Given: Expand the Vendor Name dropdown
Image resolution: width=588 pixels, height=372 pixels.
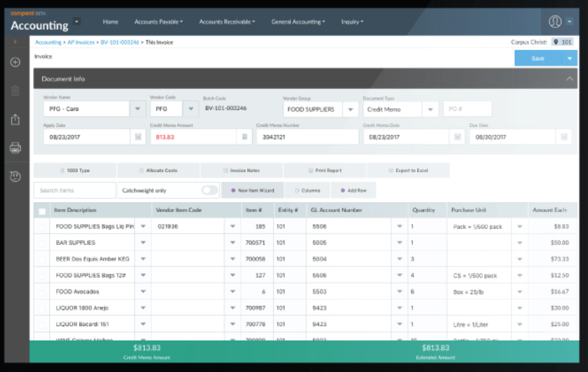Looking at the screenshot, I should tap(137, 109).
